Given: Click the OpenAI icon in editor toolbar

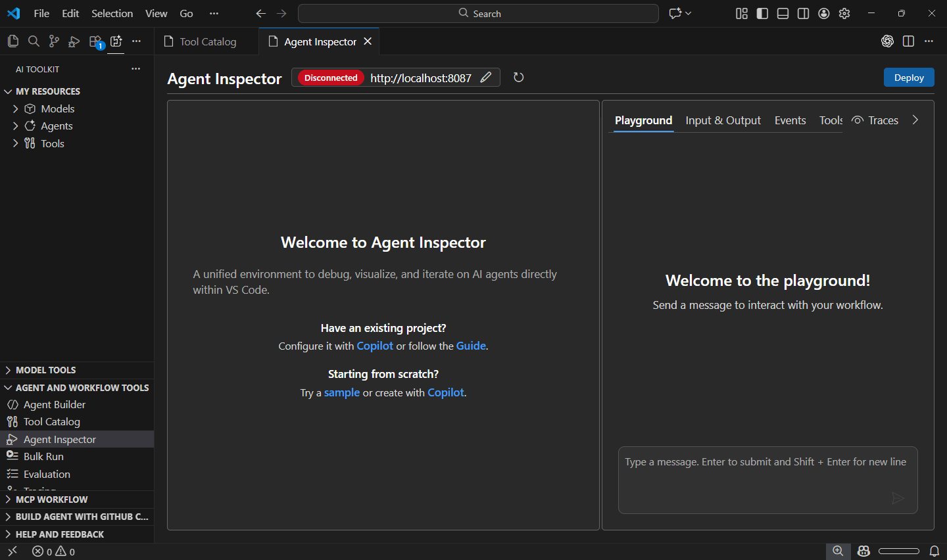Looking at the screenshot, I should 887,41.
